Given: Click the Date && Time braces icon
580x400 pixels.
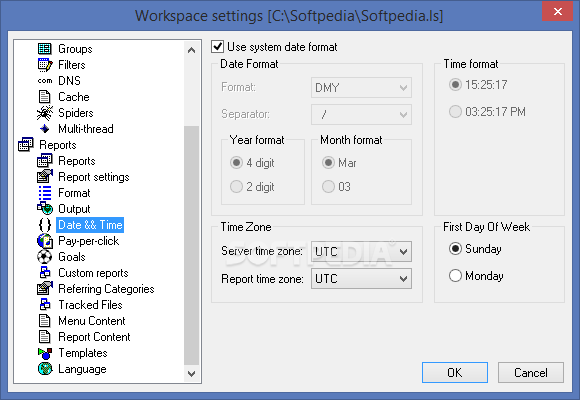Looking at the screenshot, I should [45, 225].
